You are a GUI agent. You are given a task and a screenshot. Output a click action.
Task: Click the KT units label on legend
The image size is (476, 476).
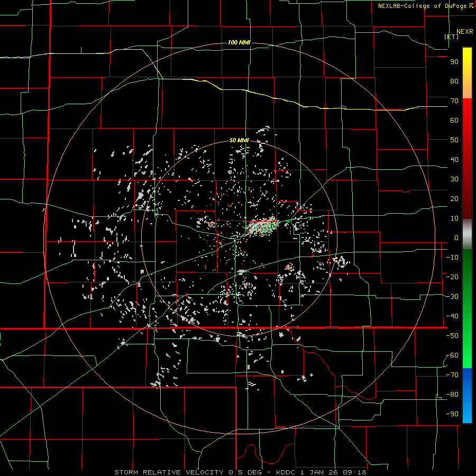451,36
